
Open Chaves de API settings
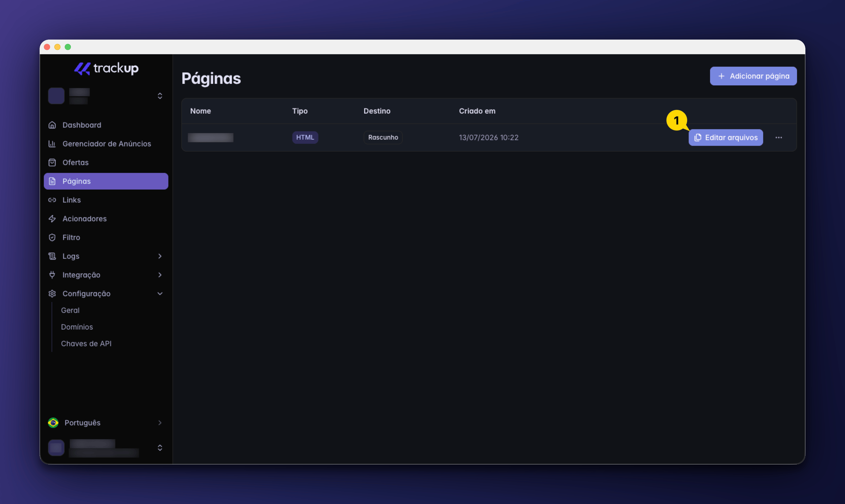coord(86,343)
